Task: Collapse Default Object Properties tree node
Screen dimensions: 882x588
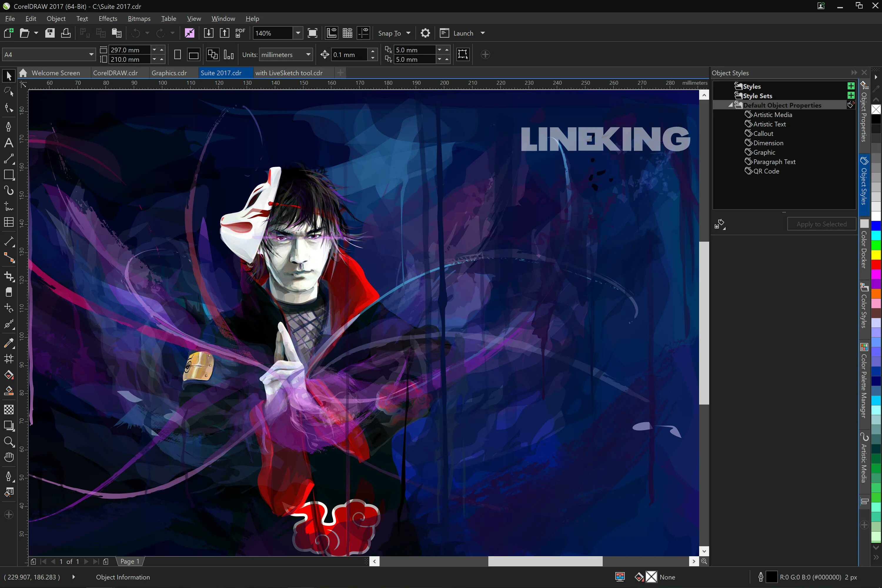Action: (x=731, y=105)
